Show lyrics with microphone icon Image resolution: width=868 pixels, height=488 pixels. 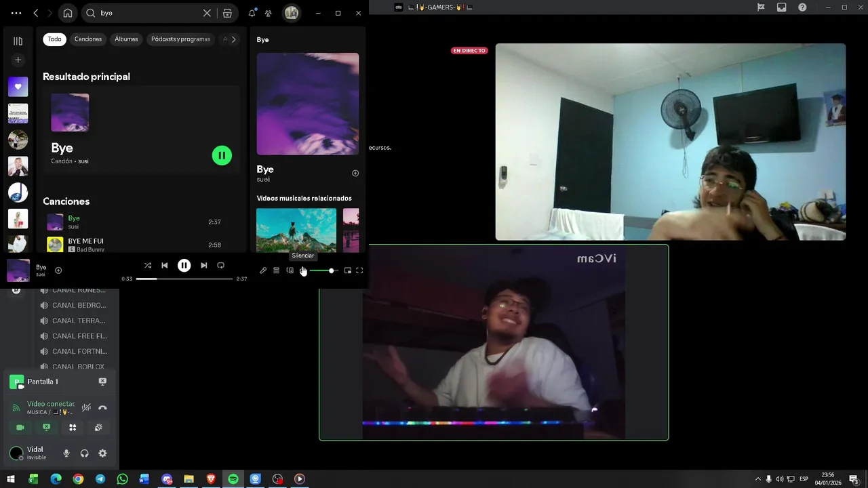coord(263,270)
